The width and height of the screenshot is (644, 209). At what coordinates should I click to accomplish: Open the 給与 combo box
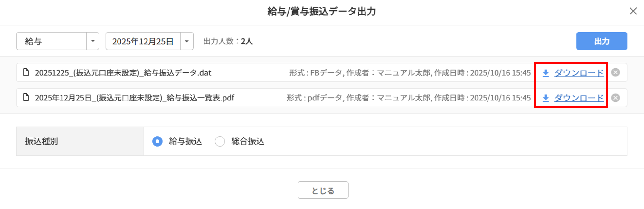click(x=52, y=41)
